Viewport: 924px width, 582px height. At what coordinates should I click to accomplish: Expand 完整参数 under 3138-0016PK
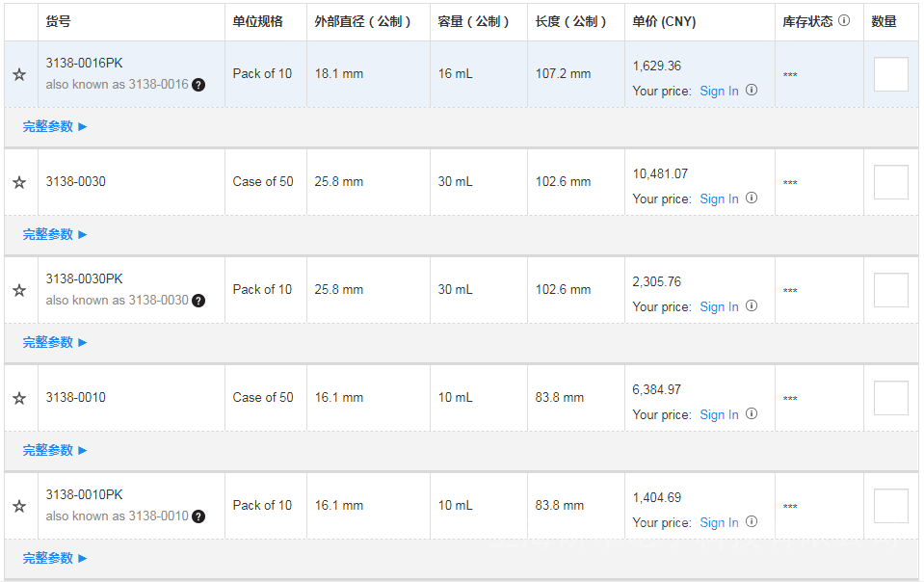55,126
